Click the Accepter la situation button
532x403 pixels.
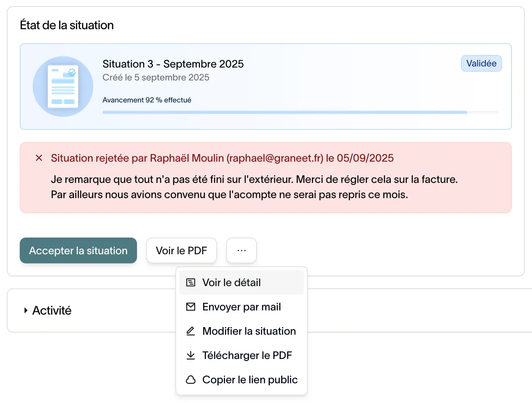tap(78, 250)
